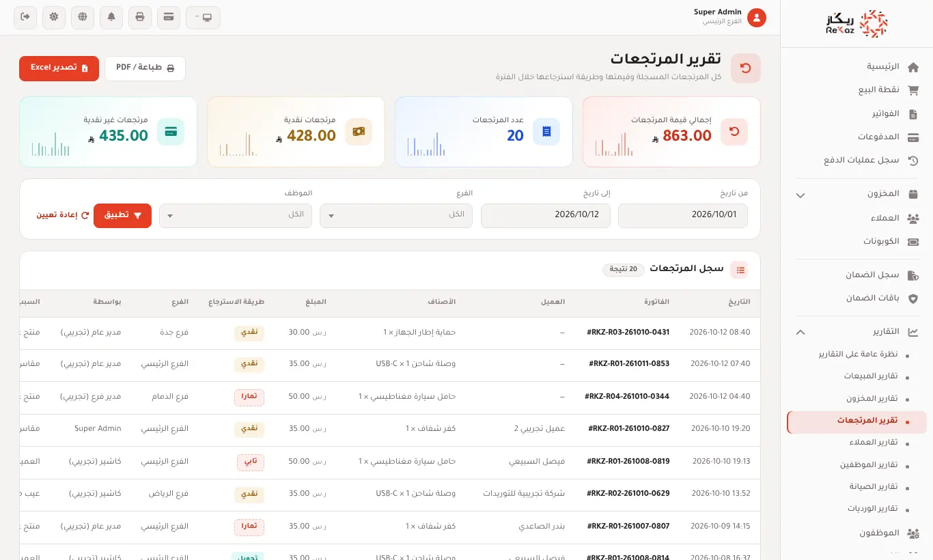The width and height of the screenshot is (933, 560).
Task: Click the تطبيق apply filter button
Action: 122,216
